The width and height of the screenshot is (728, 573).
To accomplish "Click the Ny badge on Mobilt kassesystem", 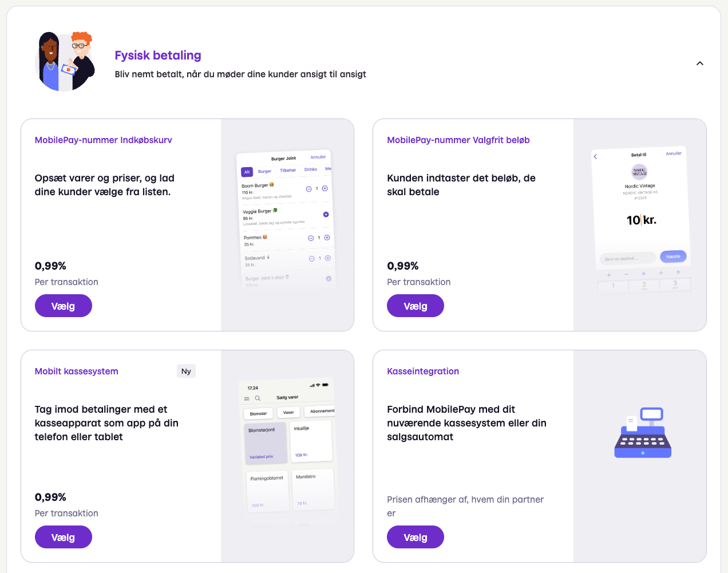I will point(186,371).
